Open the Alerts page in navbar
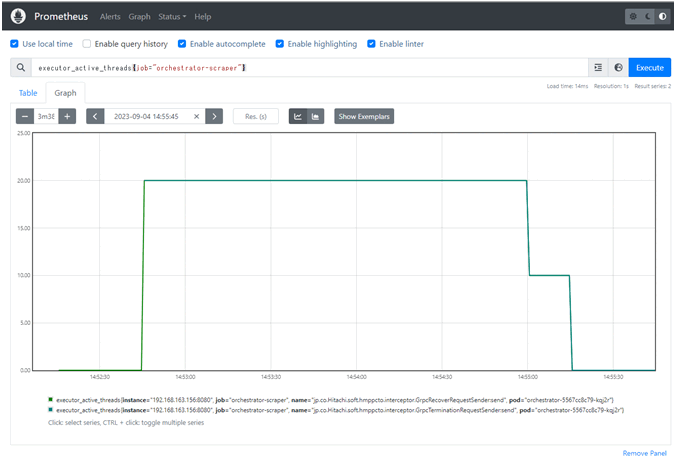 (x=110, y=17)
